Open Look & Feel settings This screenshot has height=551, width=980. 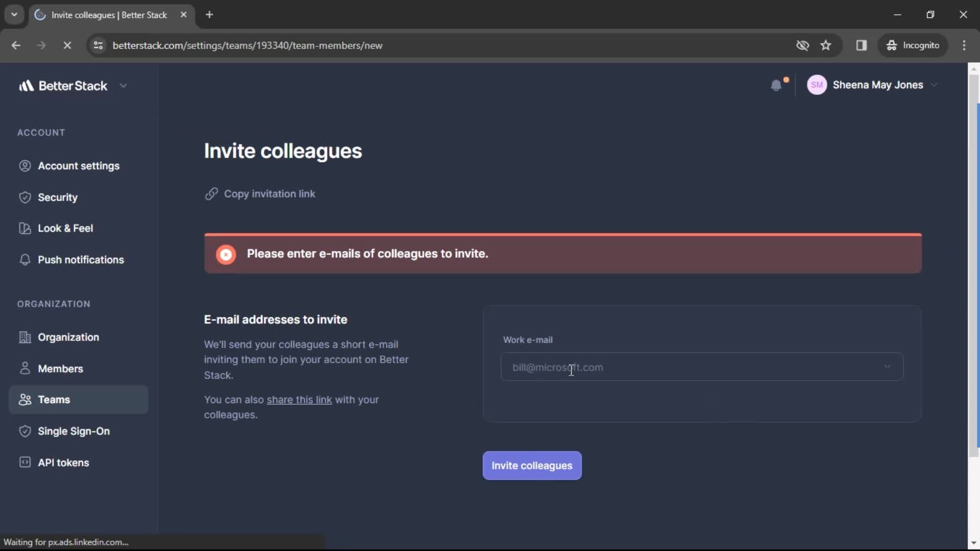[79, 229]
